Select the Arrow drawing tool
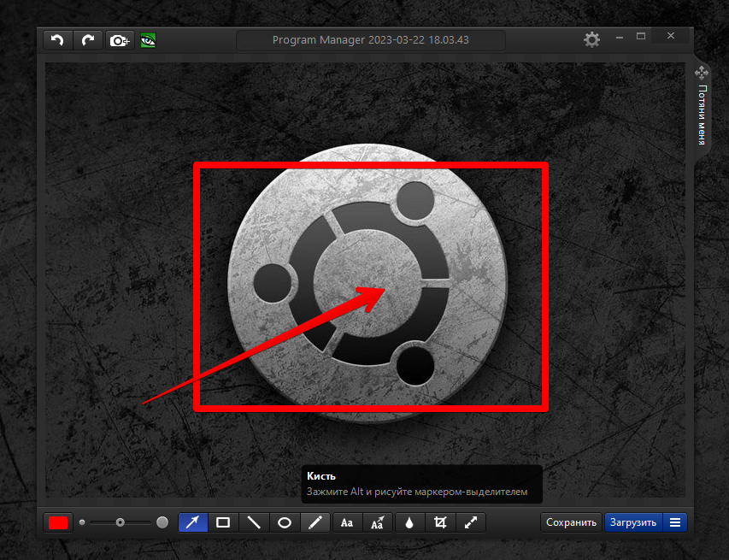 click(x=193, y=522)
